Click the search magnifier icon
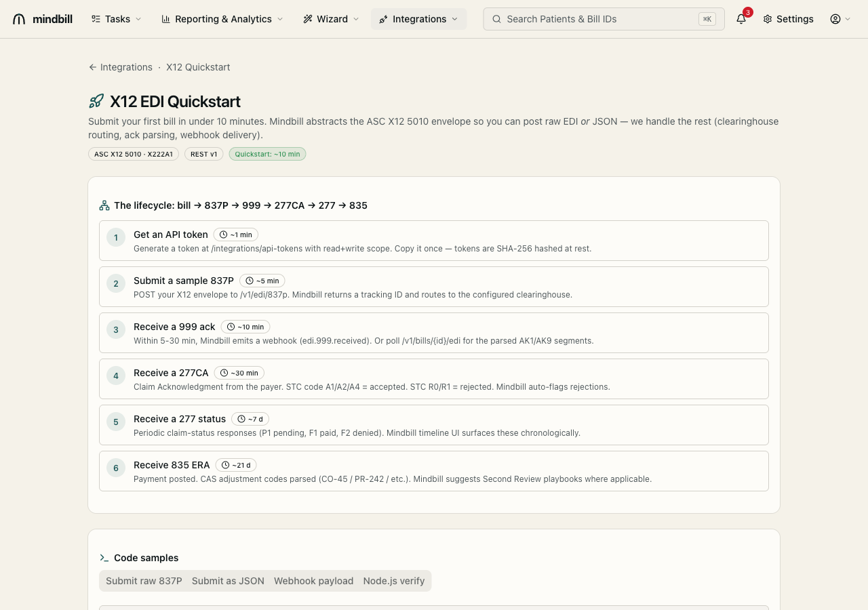Image resolution: width=868 pixels, height=610 pixels. pyautogui.click(x=497, y=19)
